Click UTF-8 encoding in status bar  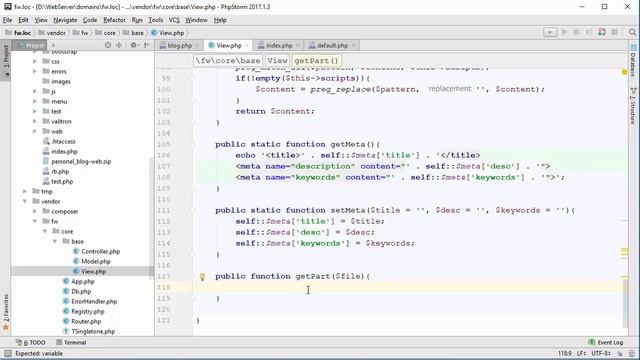[x=601, y=353]
